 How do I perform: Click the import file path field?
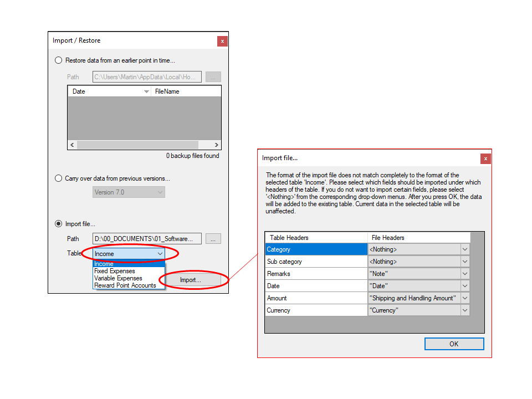point(147,239)
